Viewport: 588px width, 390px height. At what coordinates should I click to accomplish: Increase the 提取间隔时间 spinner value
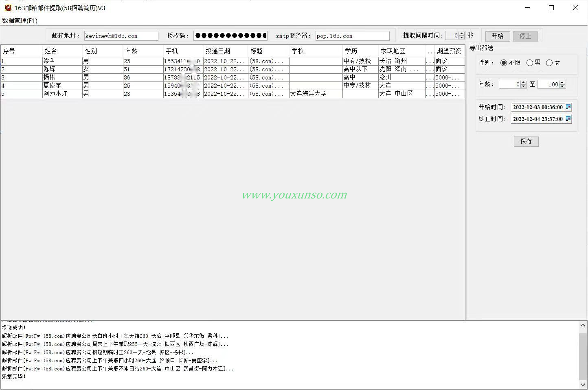pyautogui.click(x=461, y=34)
